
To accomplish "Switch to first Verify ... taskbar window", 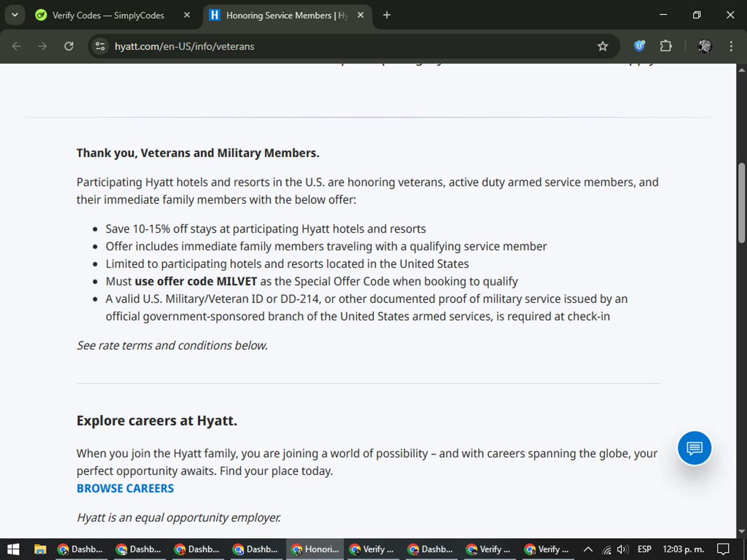I will 372,549.
